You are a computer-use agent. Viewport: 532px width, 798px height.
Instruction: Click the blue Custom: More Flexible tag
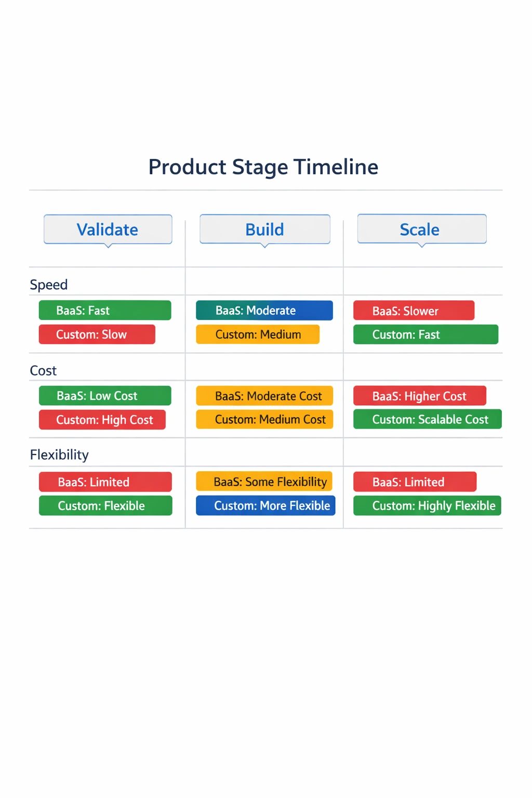tap(265, 506)
